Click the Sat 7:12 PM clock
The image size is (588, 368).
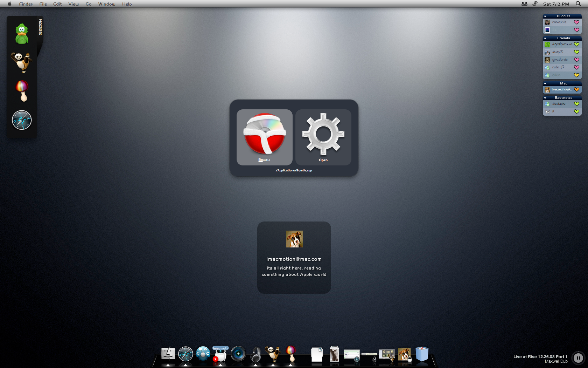tap(556, 4)
